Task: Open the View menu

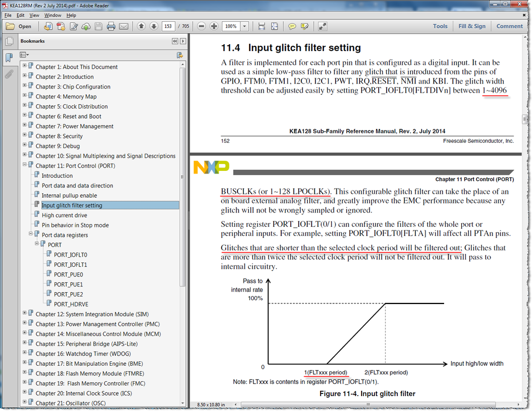Action: [34, 15]
